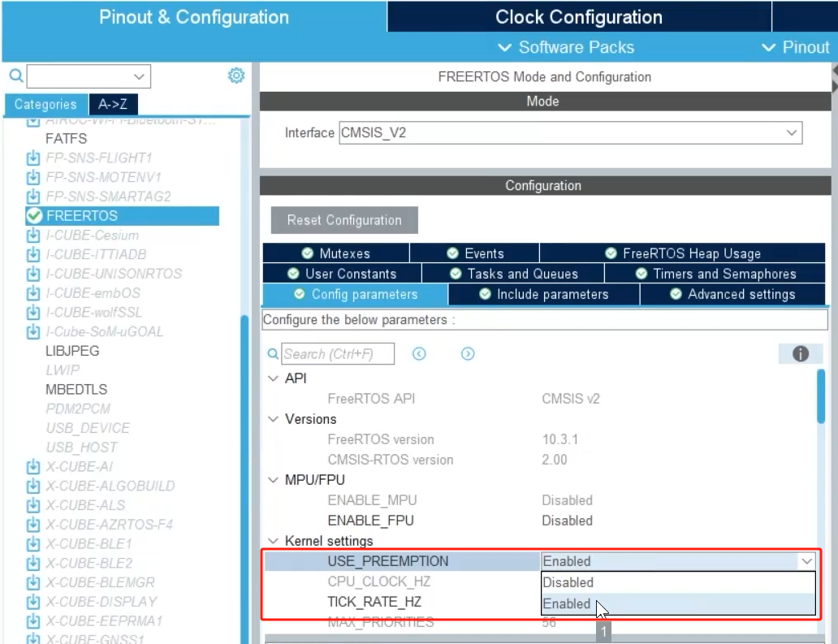Open the Advanced settings tab
The height and width of the screenshot is (644, 838).
point(732,295)
